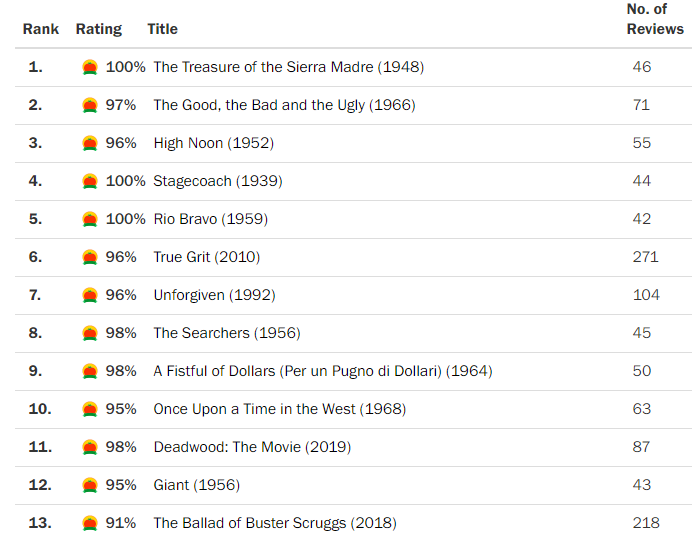Open the Rio Bravo (1959) movie page

pyautogui.click(x=210, y=219)
